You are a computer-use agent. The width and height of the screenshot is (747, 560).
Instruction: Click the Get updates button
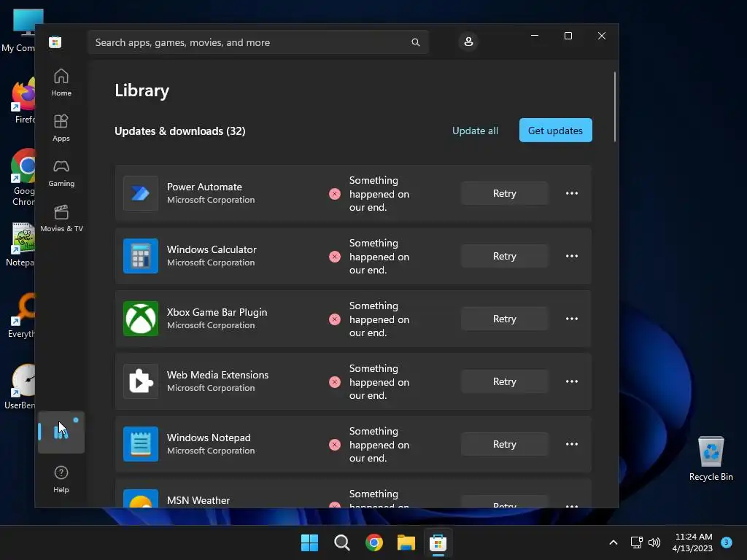coord(555,130)
